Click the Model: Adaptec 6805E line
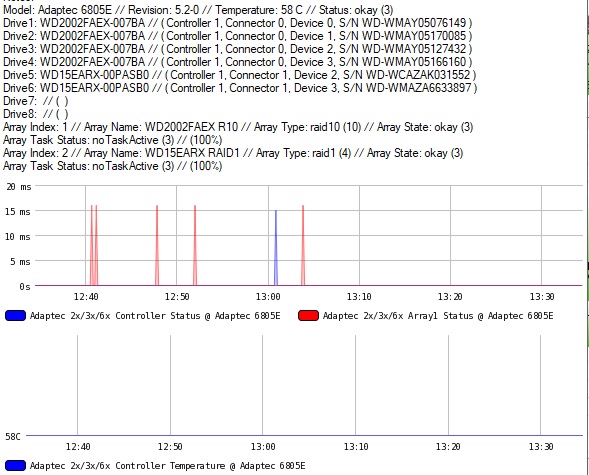Viewport: 589px width, 475px height. click(x=198, y=10)
